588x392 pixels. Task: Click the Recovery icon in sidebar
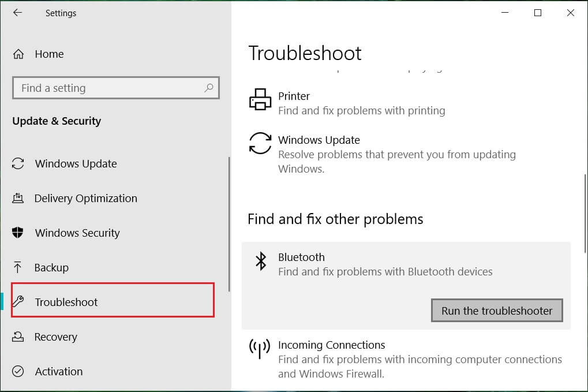18,337
